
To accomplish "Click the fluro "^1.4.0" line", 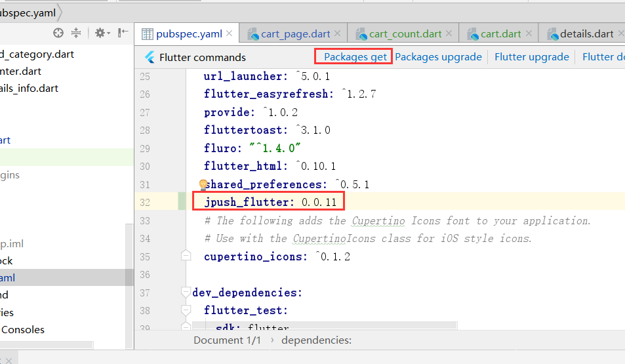I will [x=252, y=148].
